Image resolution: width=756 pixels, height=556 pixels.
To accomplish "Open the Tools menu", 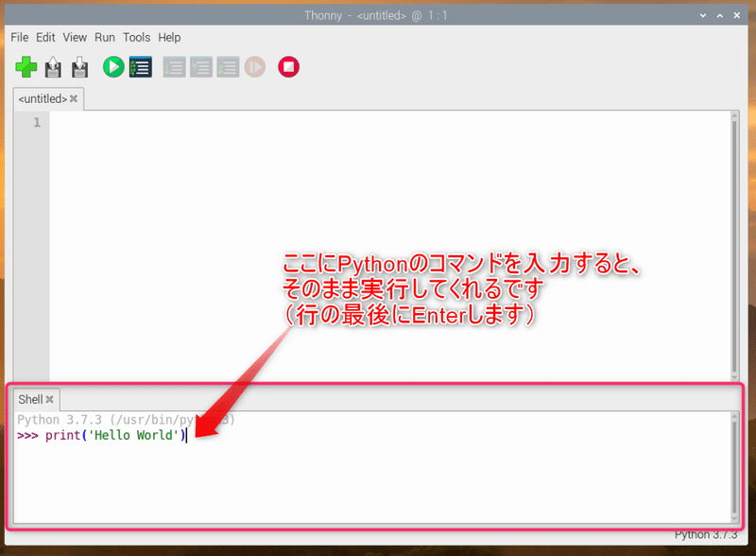I will [x=136, y=37].
